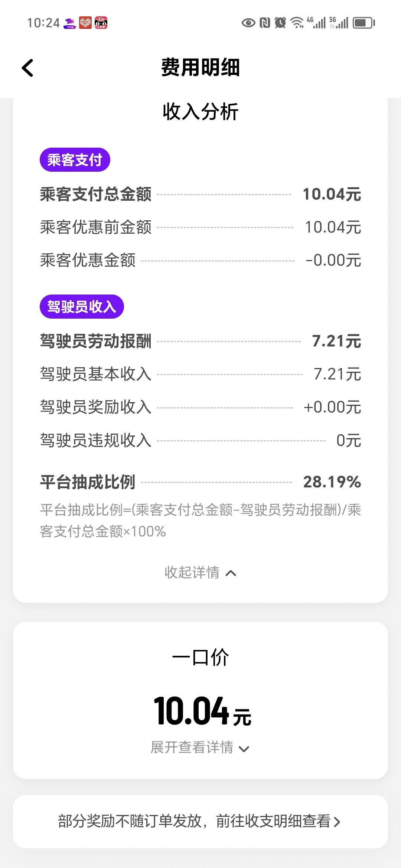
Task: Select the 乘客支付 purple tag
Action: 75,160
